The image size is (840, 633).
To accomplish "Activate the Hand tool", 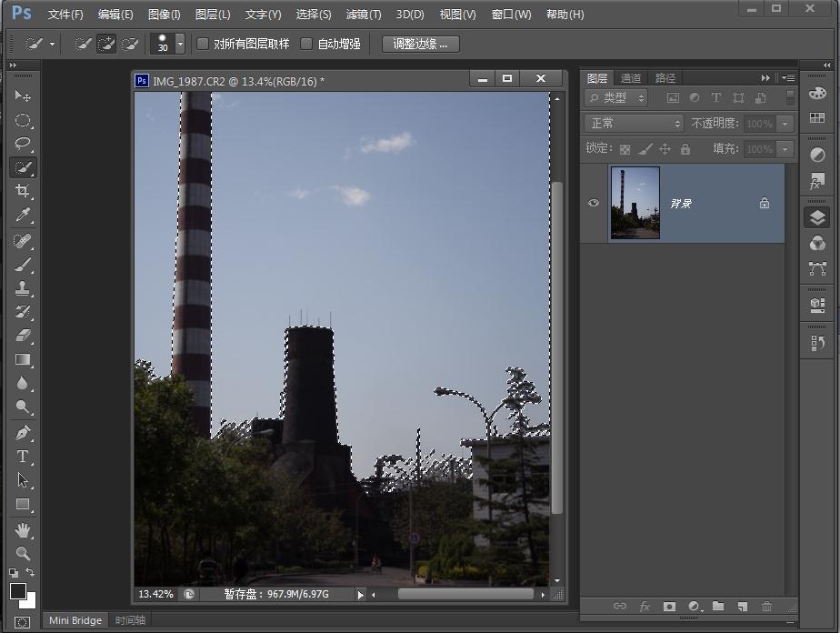I will (x=23, y=529).
